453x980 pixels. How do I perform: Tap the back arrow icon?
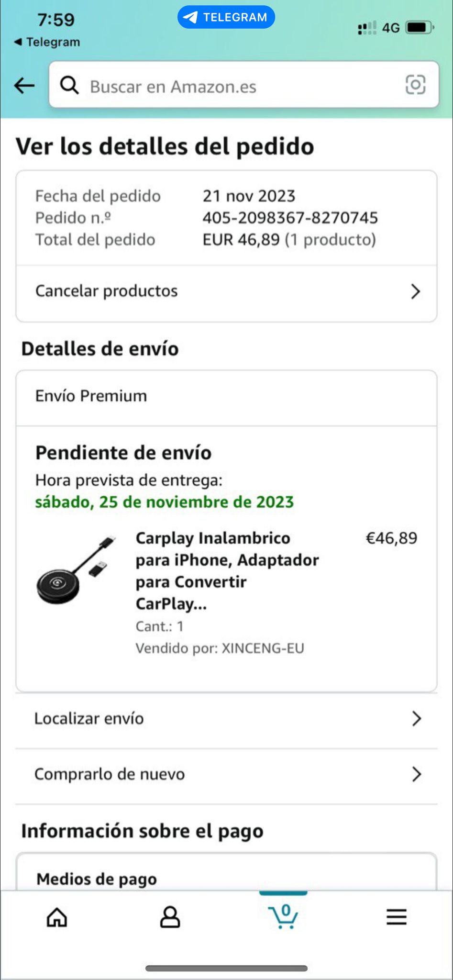(24, 86)
